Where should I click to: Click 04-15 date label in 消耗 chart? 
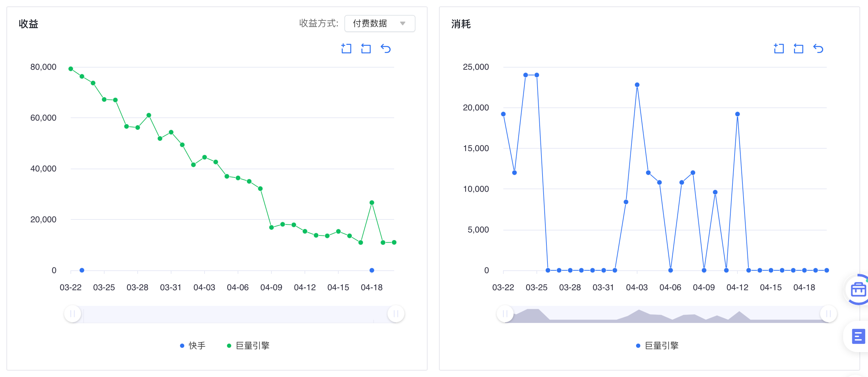pyautogui.click(x=771, y=287)
